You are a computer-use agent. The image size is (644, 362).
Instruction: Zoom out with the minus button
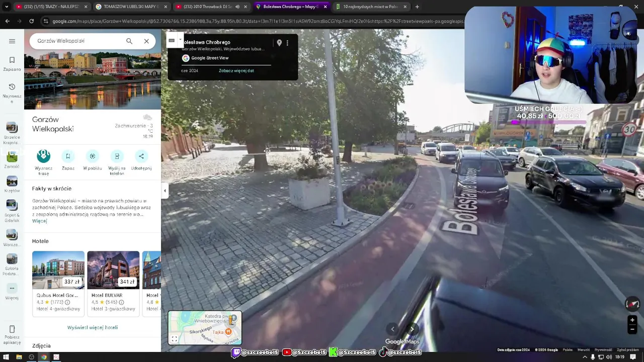coord(632,329)
